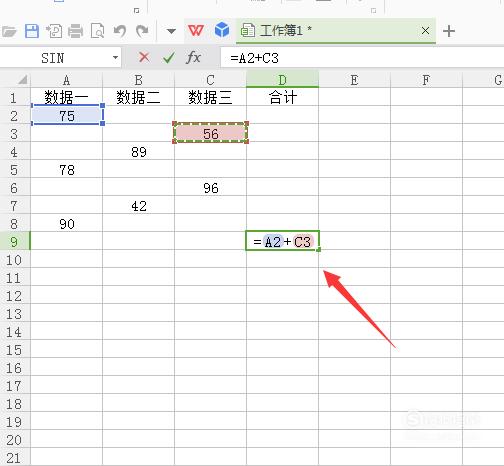This screenshot has height=466, width=504.
Task: Select column D header
Action: coord(282,80)
